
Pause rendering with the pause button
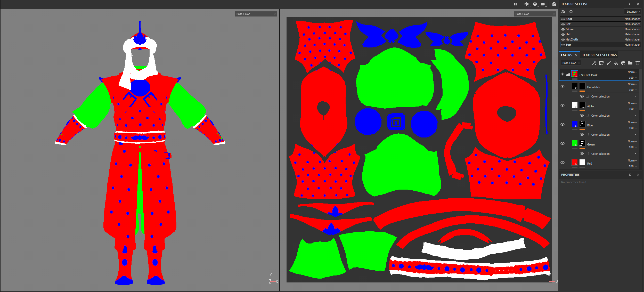point(515,4)
